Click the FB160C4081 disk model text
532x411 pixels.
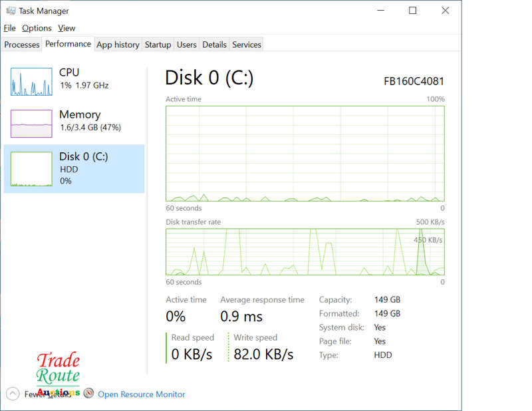pos(414,81)
